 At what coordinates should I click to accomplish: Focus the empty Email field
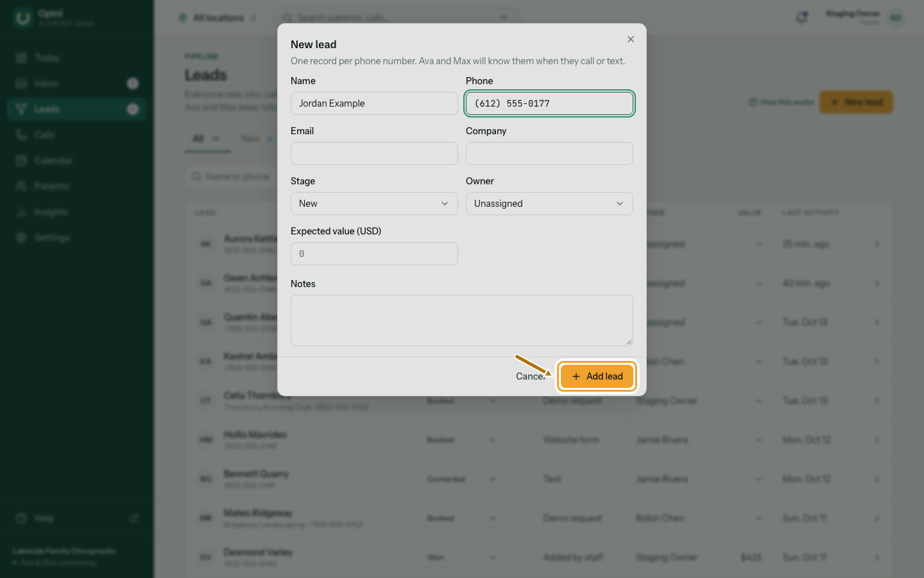[x=374, y=153]
